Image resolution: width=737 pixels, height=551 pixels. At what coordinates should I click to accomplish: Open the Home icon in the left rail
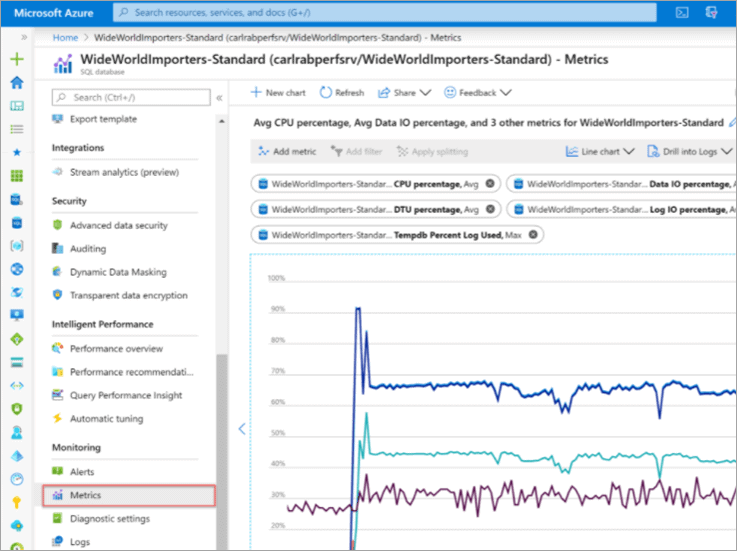17,82
